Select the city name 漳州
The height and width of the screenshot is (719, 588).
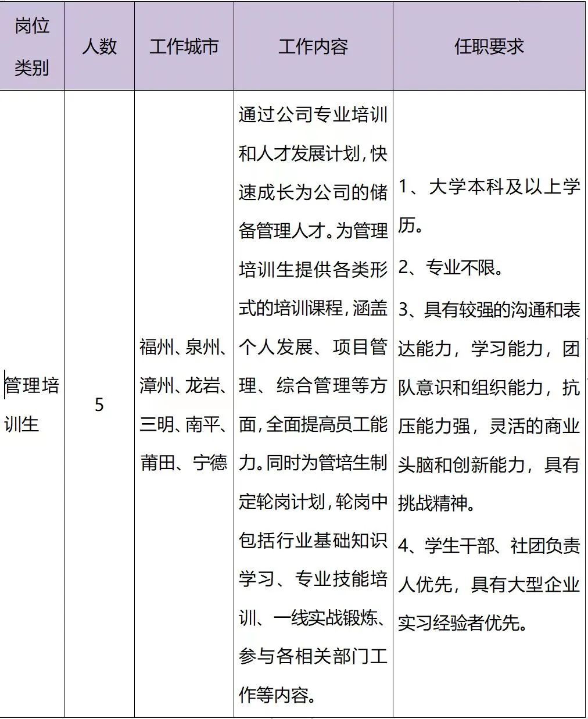[157, 386]
